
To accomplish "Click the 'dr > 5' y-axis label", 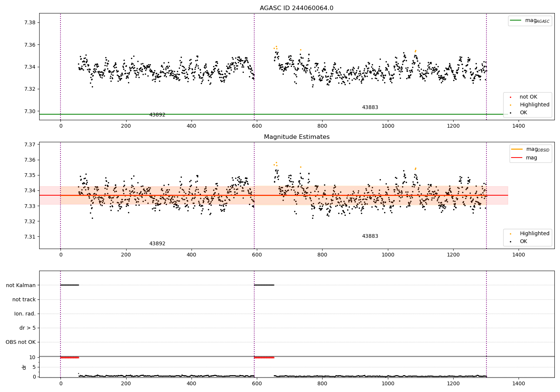I will coord(28,328).
